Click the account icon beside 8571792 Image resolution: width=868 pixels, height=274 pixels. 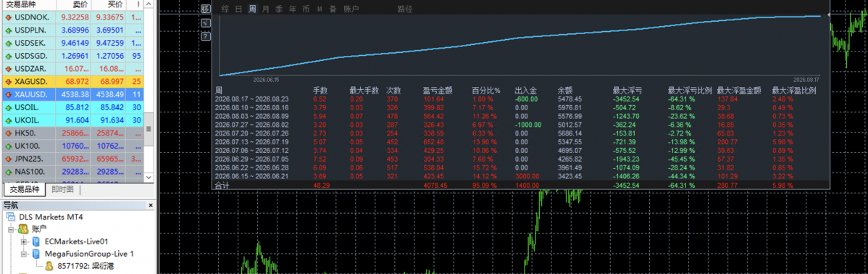49,266
